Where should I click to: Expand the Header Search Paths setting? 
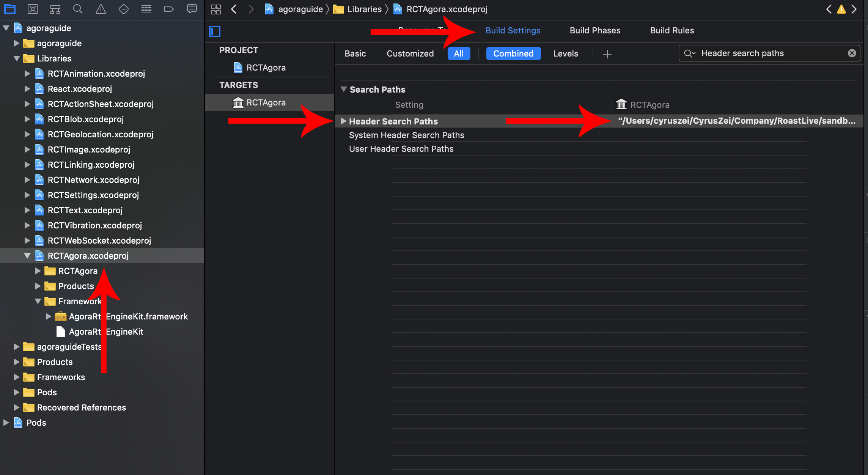click(x=344, y=121)
